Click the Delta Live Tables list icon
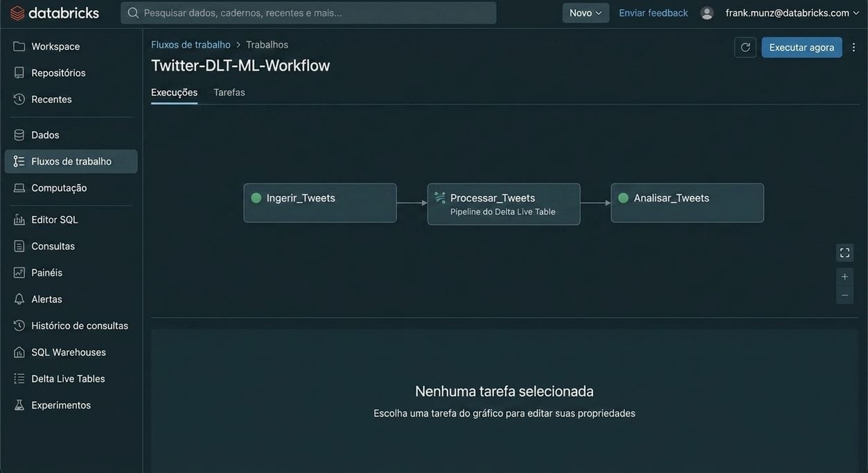 point(19,379)
